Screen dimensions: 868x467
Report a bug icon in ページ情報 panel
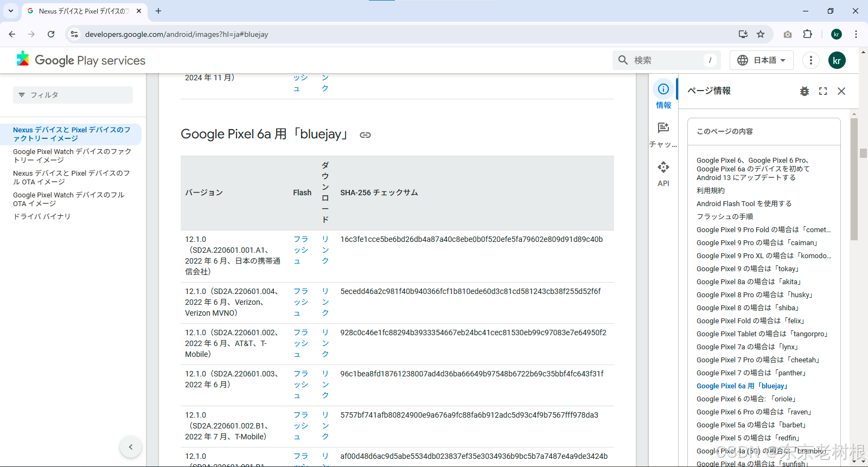tap(805, 91)
